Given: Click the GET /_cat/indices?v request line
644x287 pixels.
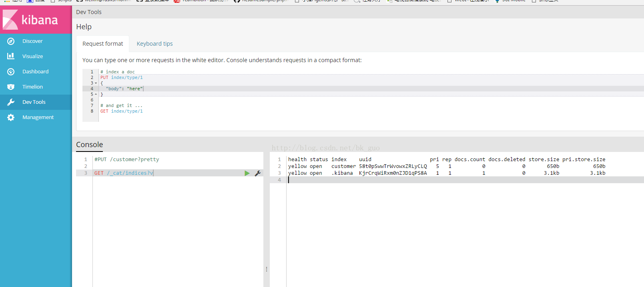Looking at the screenshot, I should (x=124, y=173).
